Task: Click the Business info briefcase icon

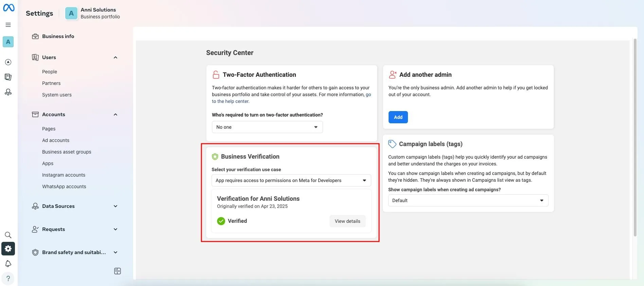Action: click(x=35, y=36)
